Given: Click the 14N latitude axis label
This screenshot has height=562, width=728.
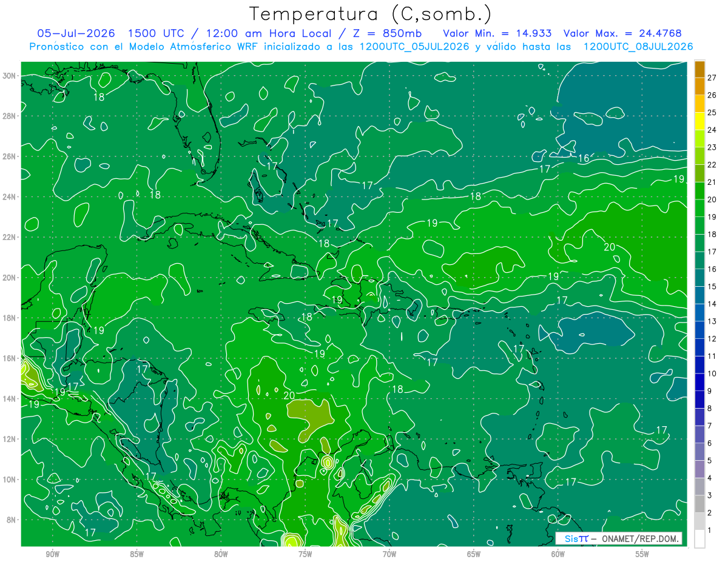Looking at the screenshot, I should tap(10, 398).
